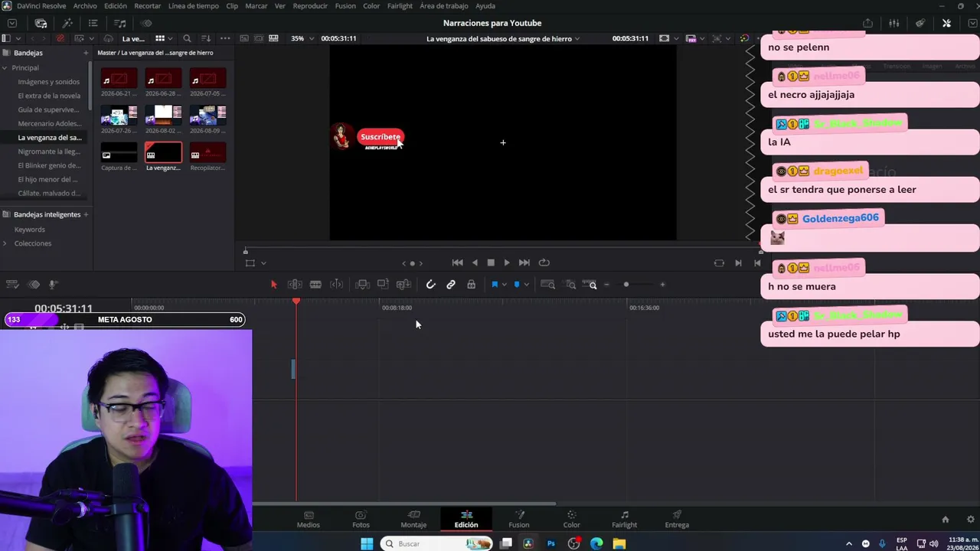The height and width of the screenshot is (551, 980).
Task: Select the Nigromante la lleg... bin
Action: click(49, 152)
